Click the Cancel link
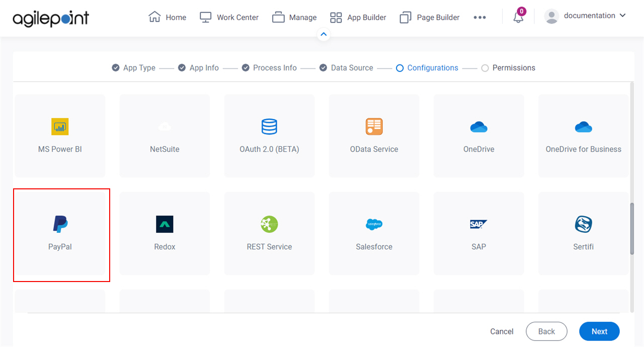 502,331
